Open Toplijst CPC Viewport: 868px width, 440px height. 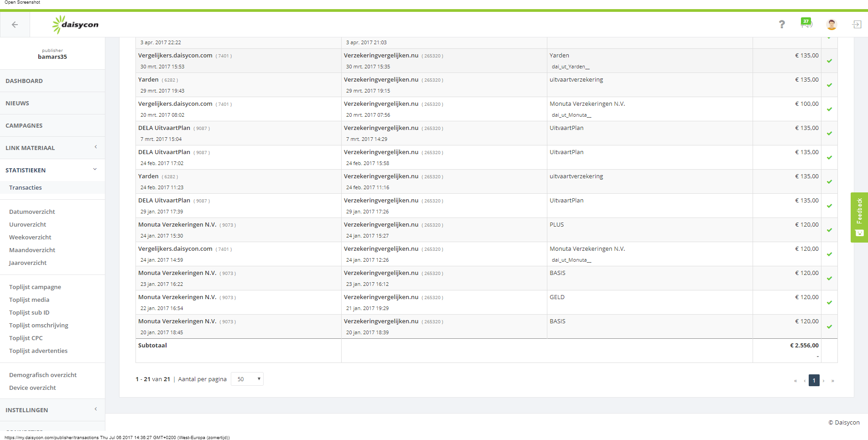26,338
